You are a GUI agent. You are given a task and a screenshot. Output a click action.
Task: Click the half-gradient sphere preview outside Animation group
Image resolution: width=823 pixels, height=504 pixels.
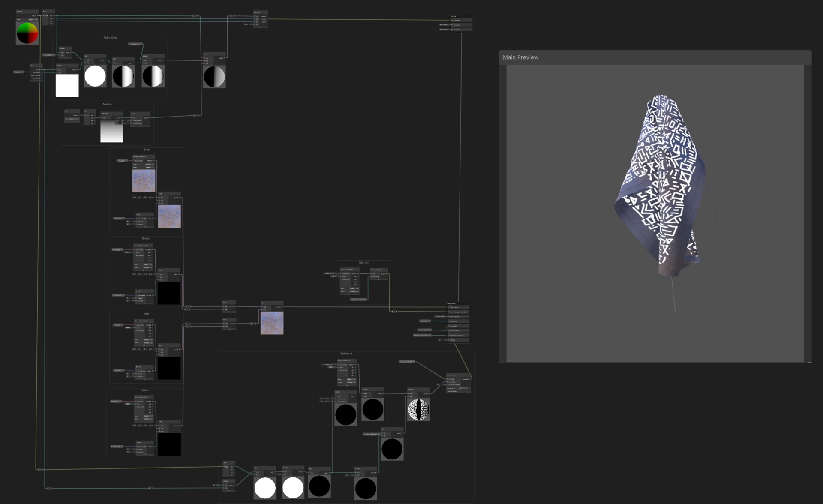pos(214,77)
